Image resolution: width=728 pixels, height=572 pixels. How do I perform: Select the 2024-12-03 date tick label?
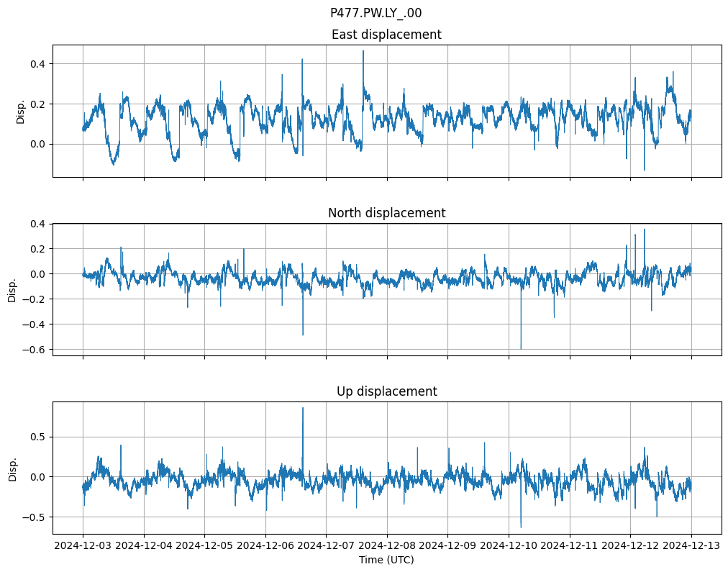tap(83, 545)
